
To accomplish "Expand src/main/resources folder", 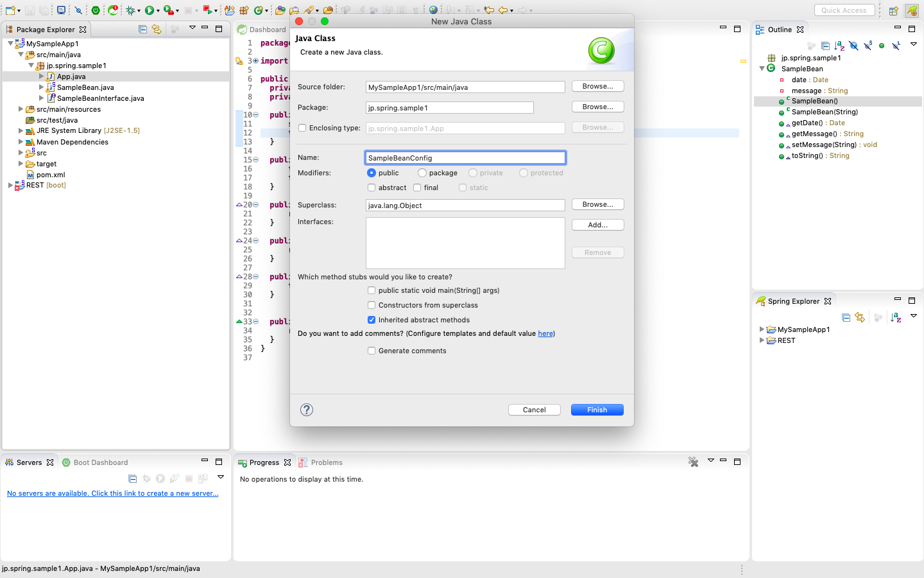I will pos(21,109).
